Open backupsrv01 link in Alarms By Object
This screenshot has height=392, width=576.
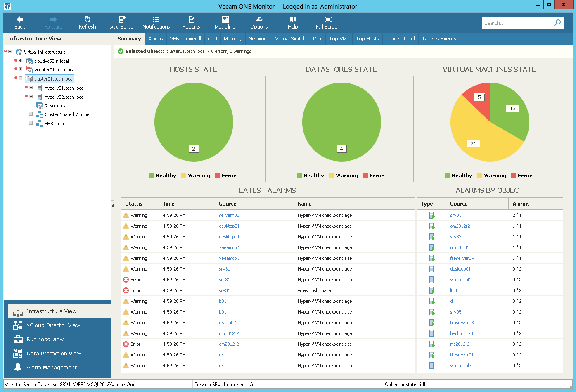pyautogui.click(x=462, y=333)
